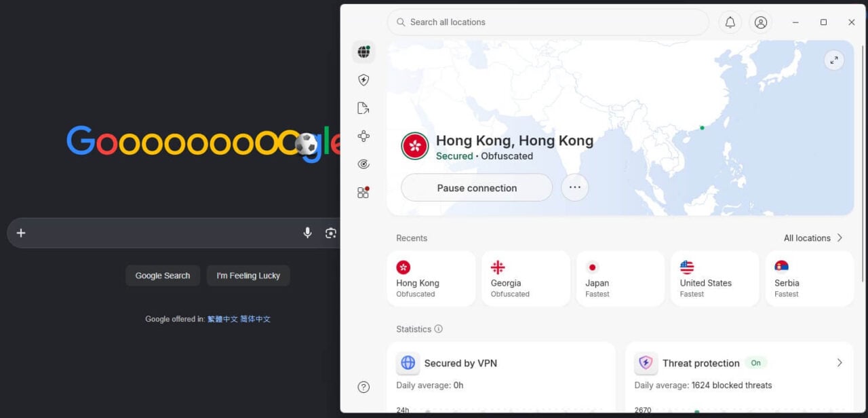Switch Google to 简体中文
The width and height of the screenshot is (868, 418).
(x=255, y=319)
